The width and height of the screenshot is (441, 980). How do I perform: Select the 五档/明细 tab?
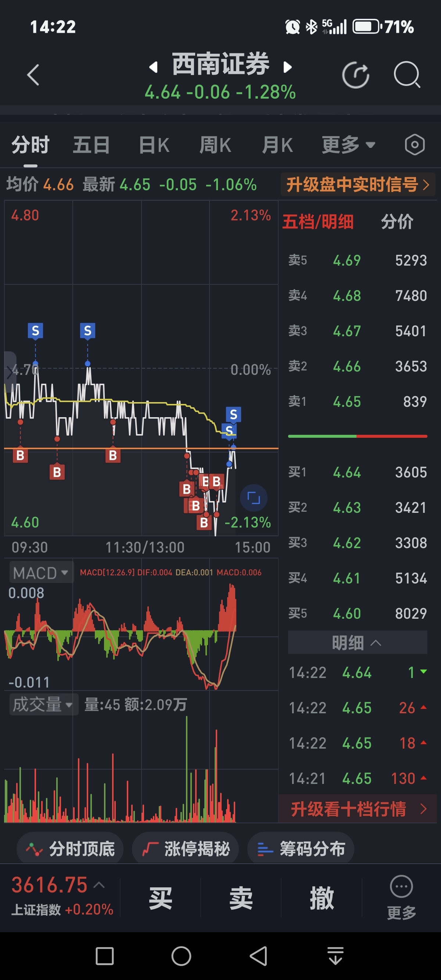click(318, 222)
